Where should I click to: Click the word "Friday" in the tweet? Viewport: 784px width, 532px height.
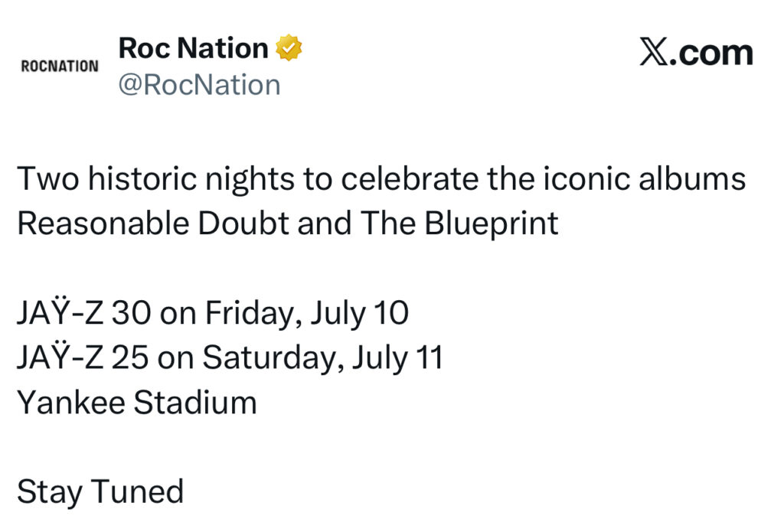pos(250,314)
